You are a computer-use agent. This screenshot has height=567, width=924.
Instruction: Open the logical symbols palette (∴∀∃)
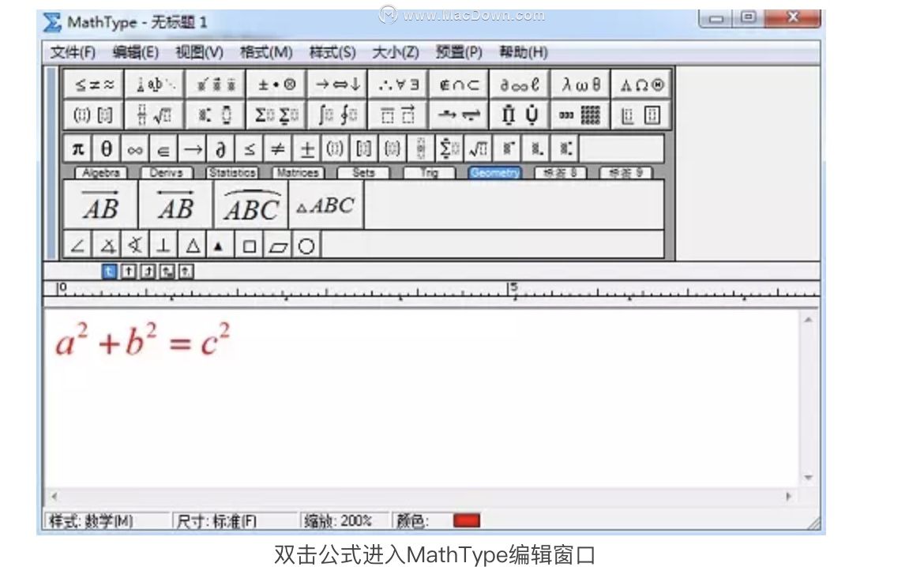pyautogui.click(x=398, y=84)
